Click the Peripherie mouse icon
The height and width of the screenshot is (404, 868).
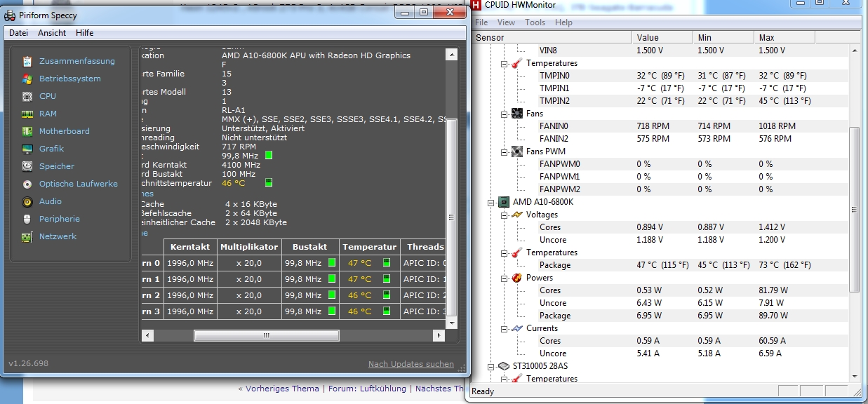[27, 219]
